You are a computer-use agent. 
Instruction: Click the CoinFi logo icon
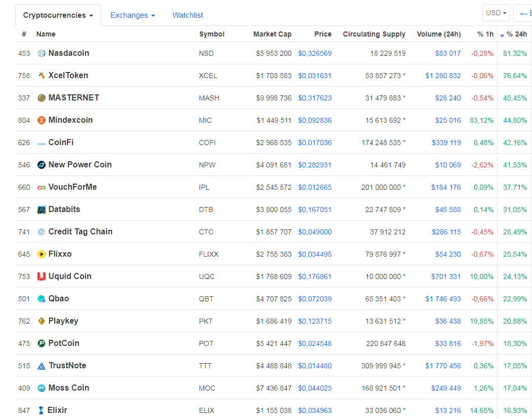[42, 144]
